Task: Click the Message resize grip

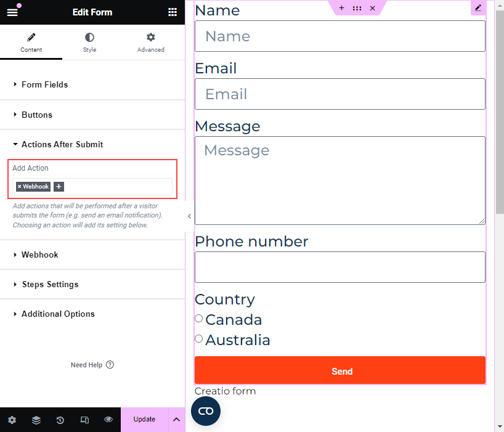Action: point(481,221)
